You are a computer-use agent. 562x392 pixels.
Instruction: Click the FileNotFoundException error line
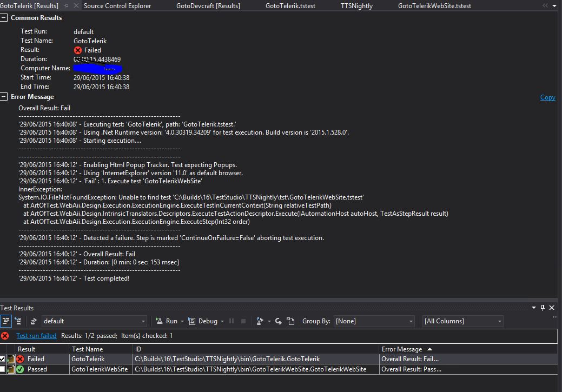click(191, 197)
